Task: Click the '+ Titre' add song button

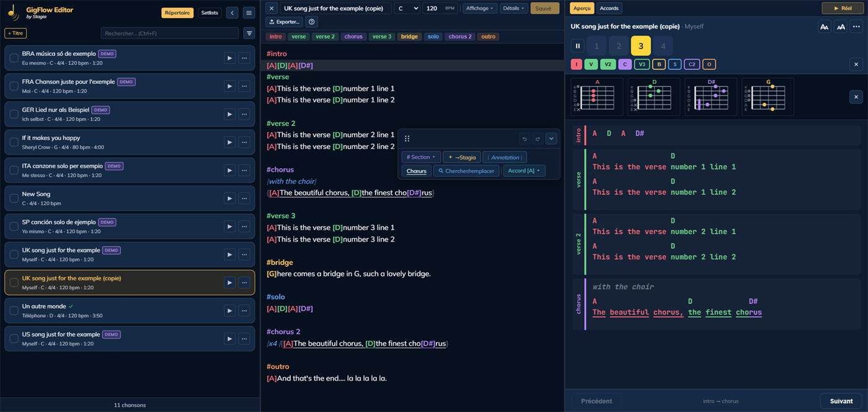Action: pyautogui.click(x=15, y=33)
